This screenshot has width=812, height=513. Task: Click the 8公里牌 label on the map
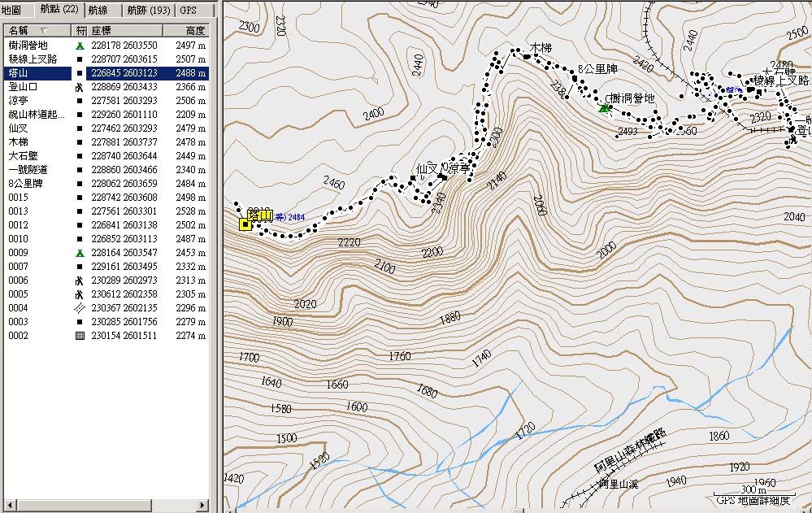click(x=597, y=69)
